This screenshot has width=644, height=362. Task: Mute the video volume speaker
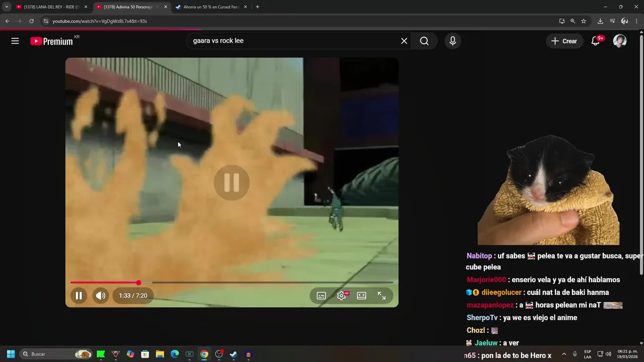101,296
